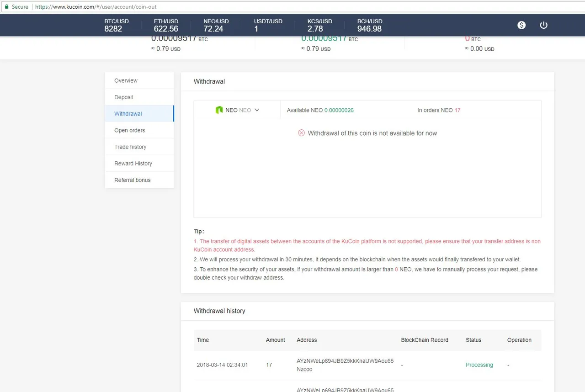Click the browser address bar URL
Screen dimensions: 585x392
pyautogui.click(x=96, y=7)
